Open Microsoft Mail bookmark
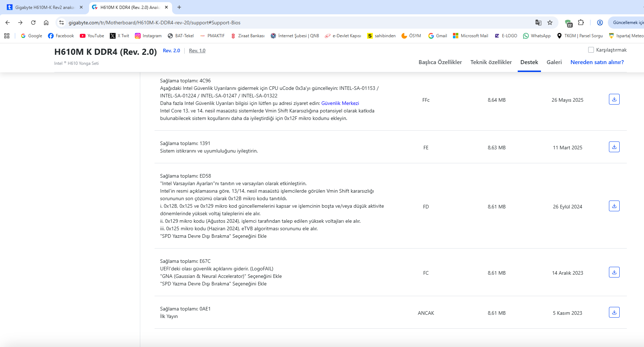Viewport: 644px width, 347px height. [x=470, y=36]
